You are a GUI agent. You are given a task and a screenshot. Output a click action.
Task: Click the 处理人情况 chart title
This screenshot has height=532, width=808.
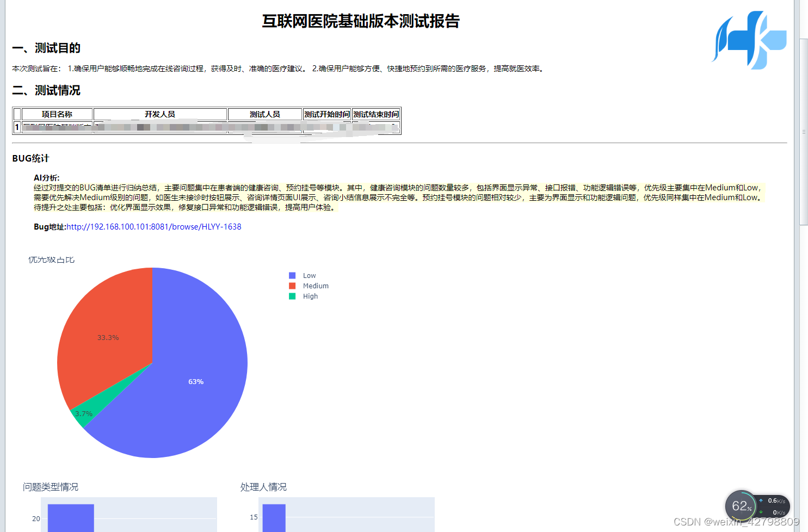coord(263,487)
